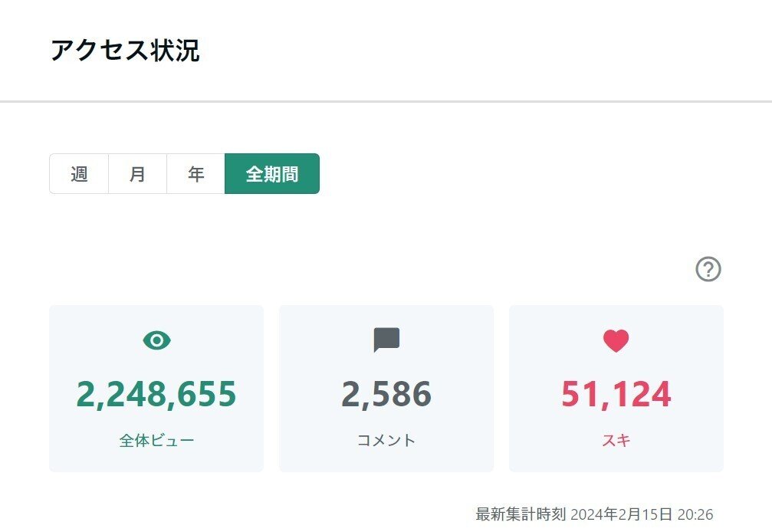Click the 全体ビュー label

click(x=156, y=440)
